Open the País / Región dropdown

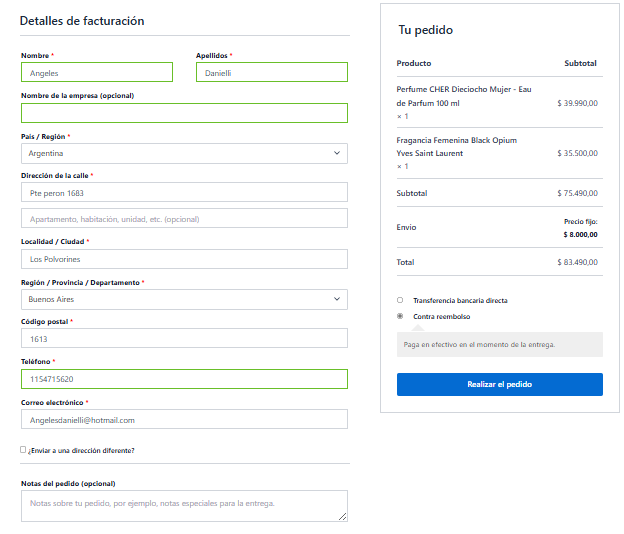click(x=184, y=154)
